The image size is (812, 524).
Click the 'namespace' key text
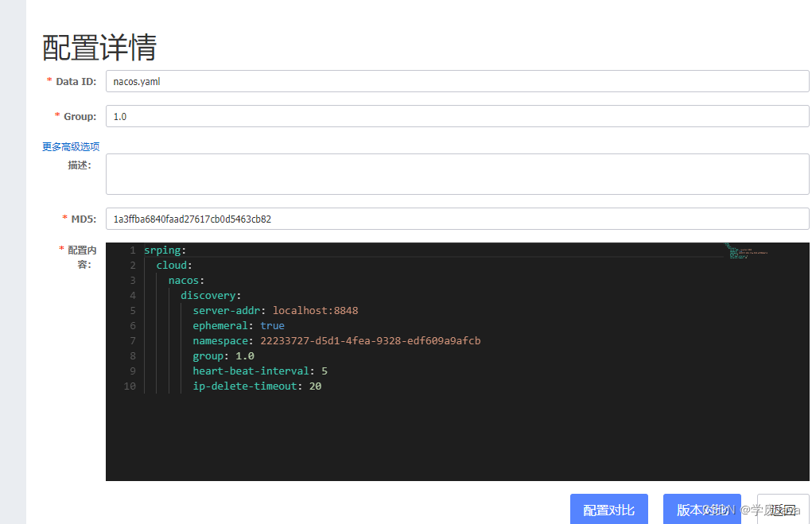220,340
